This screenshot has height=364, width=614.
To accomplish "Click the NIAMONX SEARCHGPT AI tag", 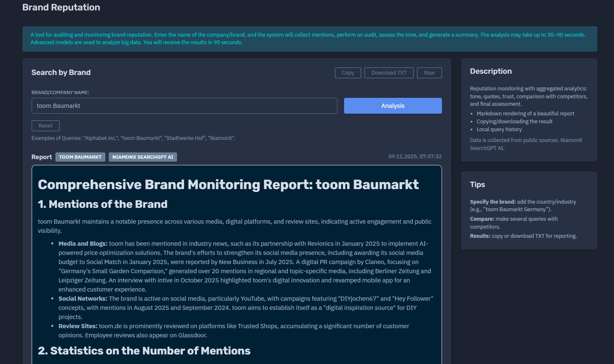I will (x=142, y=157).
